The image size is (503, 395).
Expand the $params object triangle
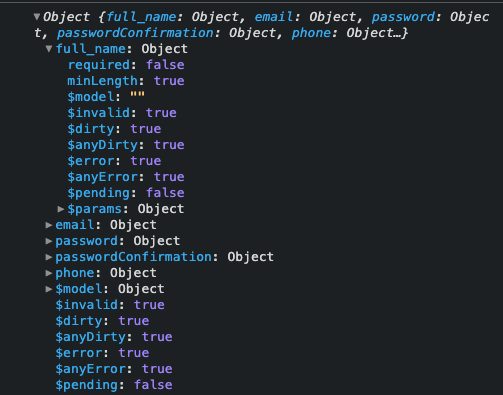61,209
